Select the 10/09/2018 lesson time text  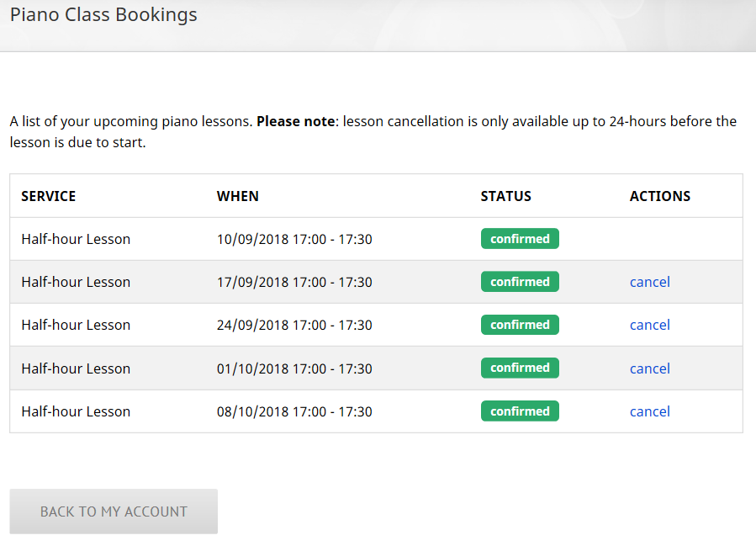pyautogui.click(x=294, y=238)
